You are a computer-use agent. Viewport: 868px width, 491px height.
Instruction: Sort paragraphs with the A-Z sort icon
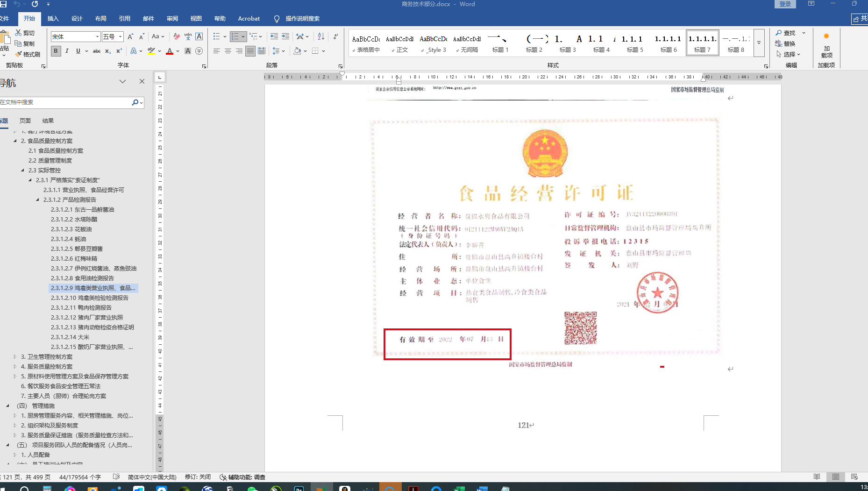pos(321,36)
